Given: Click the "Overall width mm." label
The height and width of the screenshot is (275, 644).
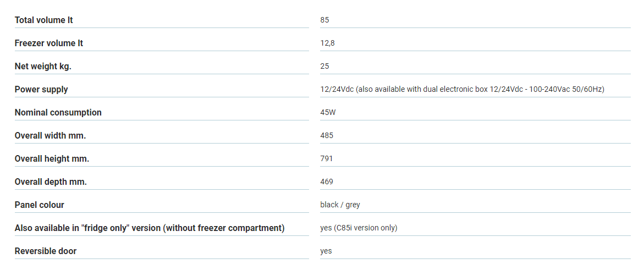Looking at the screenshot, I should tap(50, 136).
